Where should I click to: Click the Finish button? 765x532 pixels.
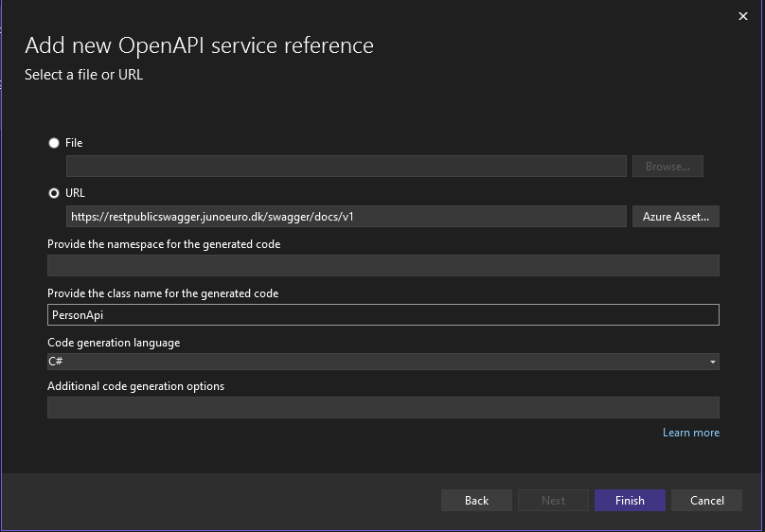coord(630,501)
